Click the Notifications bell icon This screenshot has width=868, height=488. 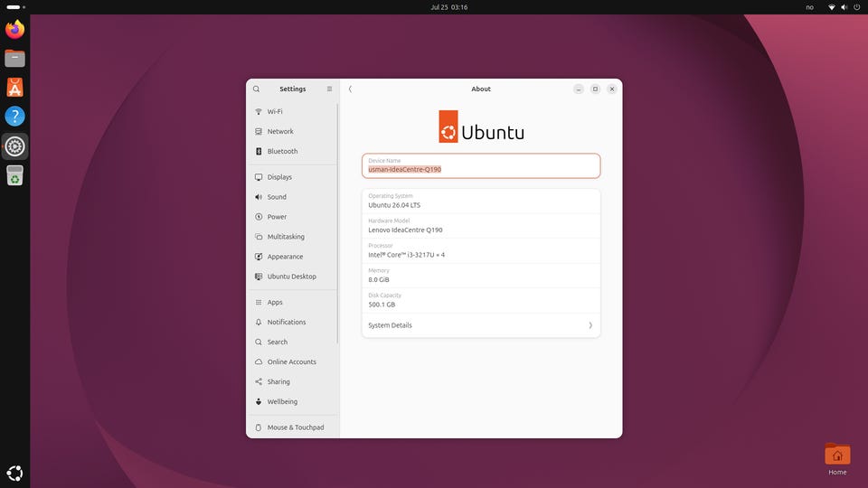[259, 322]
